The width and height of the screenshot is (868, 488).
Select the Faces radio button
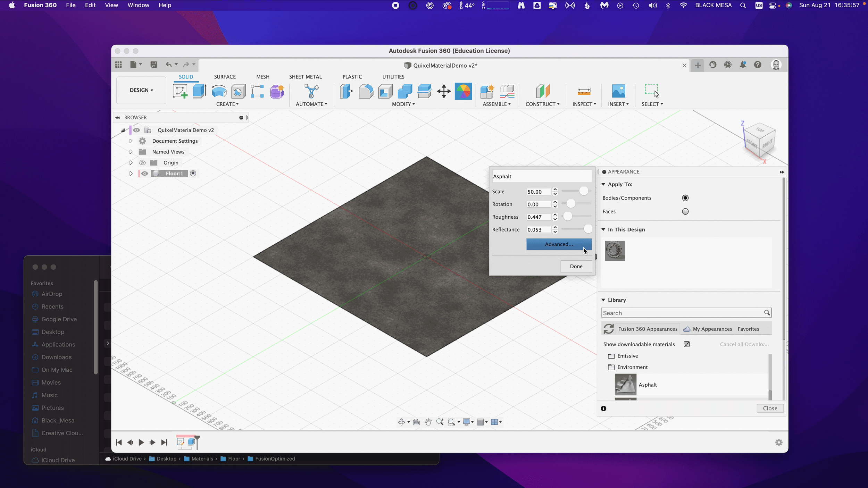(685, 211)
